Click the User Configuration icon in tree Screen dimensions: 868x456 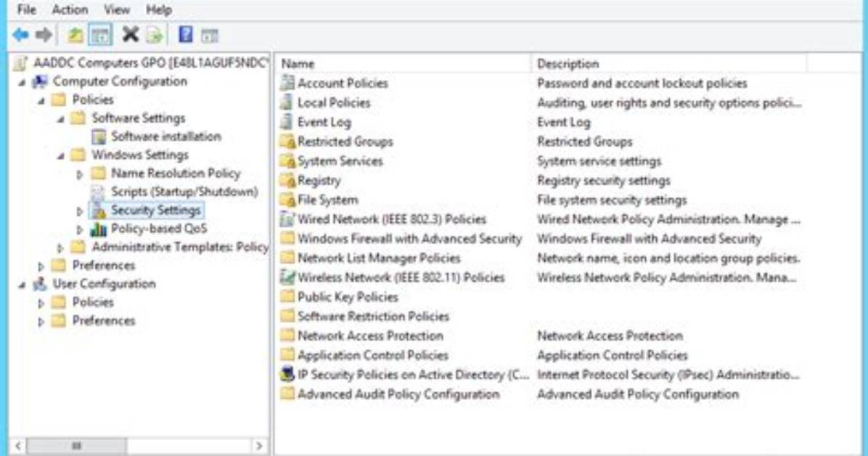click(x=40, y=284)
